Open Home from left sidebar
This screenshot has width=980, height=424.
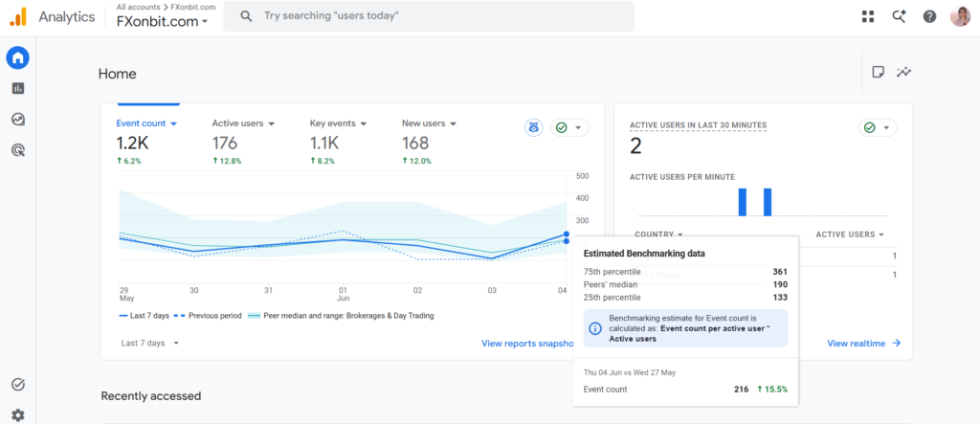tap(17, 58)
